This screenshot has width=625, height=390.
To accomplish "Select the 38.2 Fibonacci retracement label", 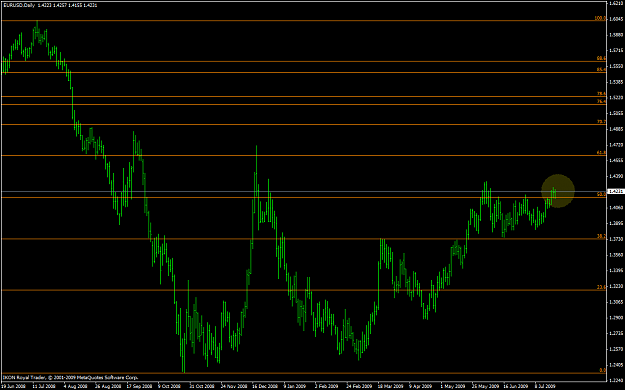I will pyautogui.click(x=601, y=236).
